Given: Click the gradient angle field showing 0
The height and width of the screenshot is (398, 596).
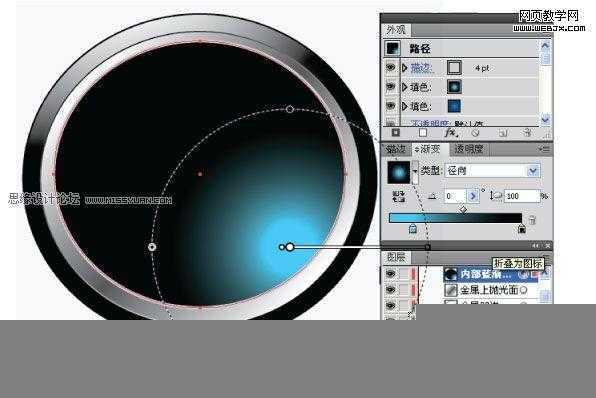Looking at the screenshot, I should [x=455, y=196].
